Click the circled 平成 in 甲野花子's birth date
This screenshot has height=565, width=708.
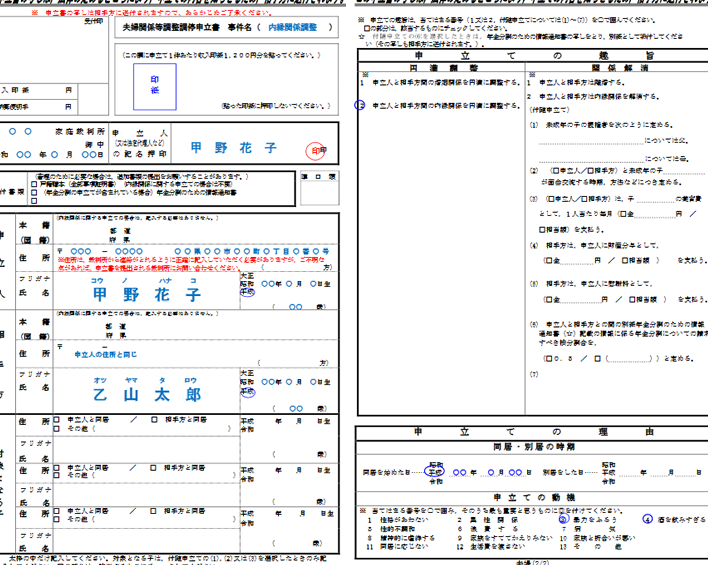click(x=247, y=292)
